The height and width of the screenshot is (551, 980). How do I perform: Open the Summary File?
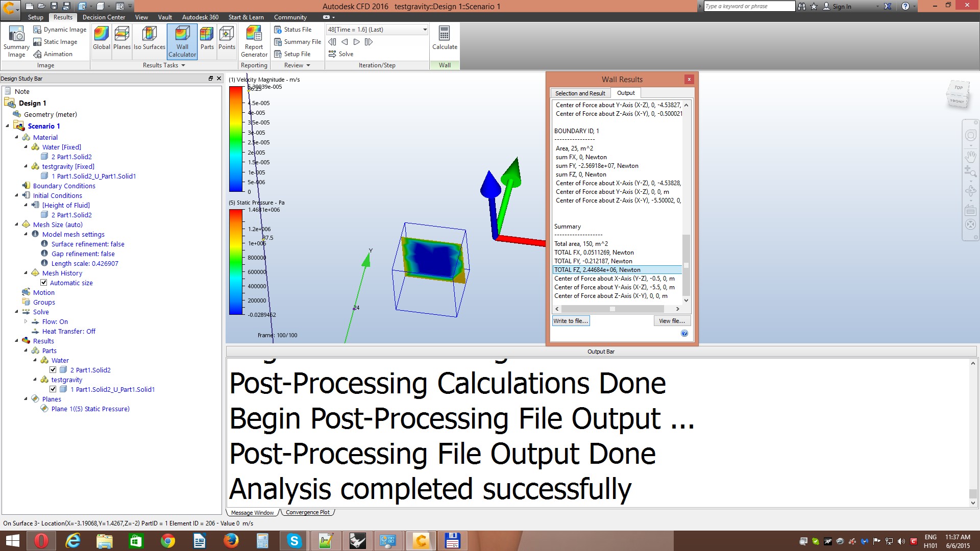(298, 42)
